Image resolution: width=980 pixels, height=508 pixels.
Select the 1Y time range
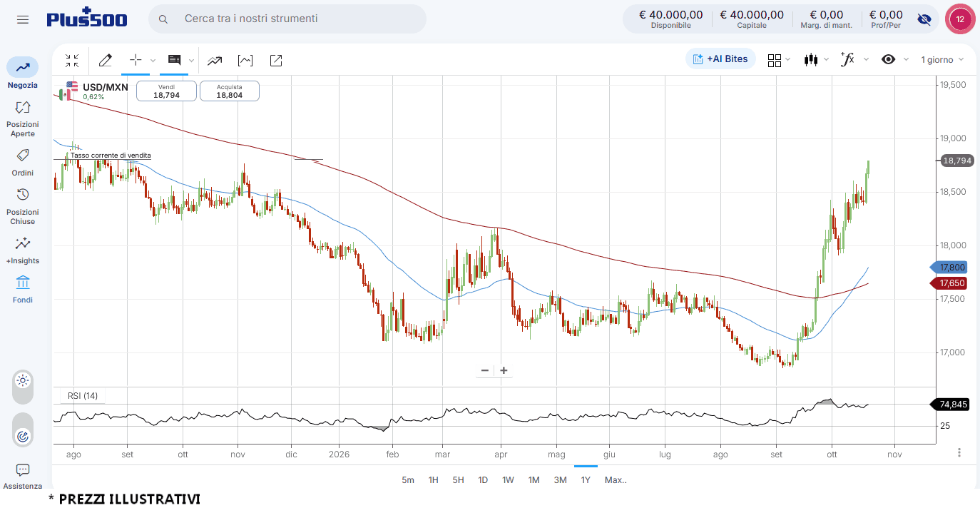586,480
